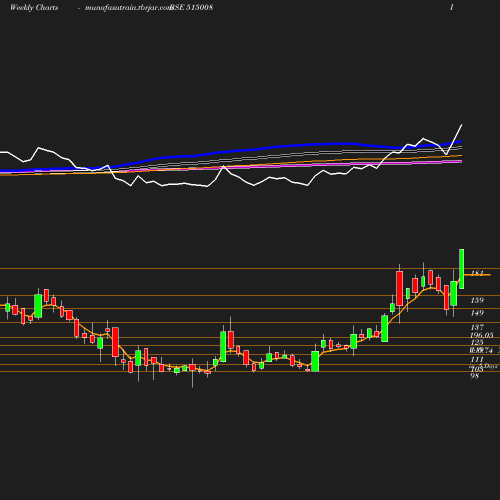Click the 'Weekly Charts' title text
The height and width of the screenshot is (500, 500).
point(34,7)
